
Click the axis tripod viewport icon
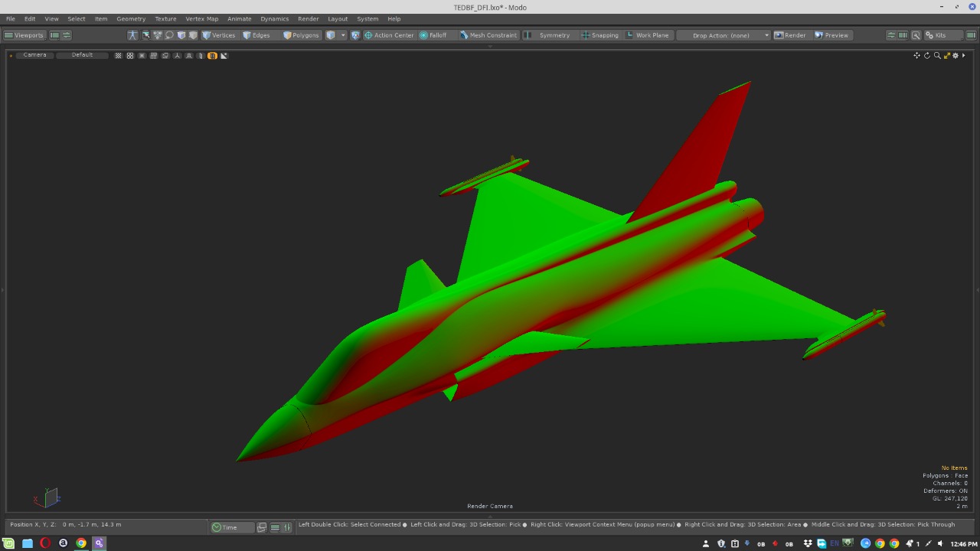[177, 56]
